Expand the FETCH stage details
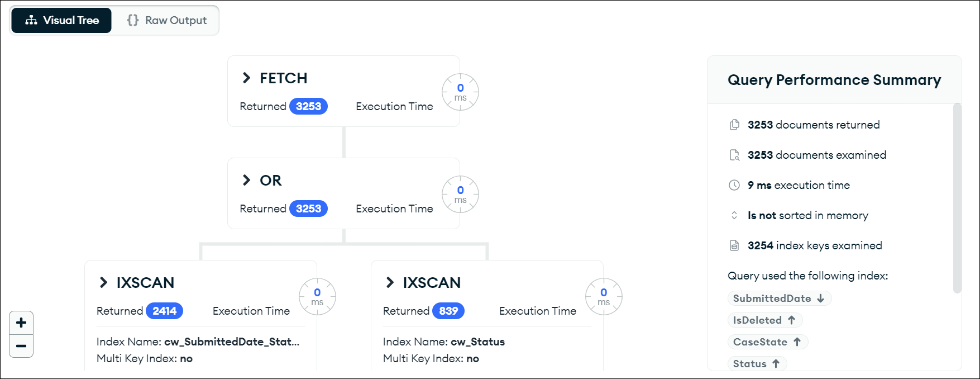 tap(246, 78)
